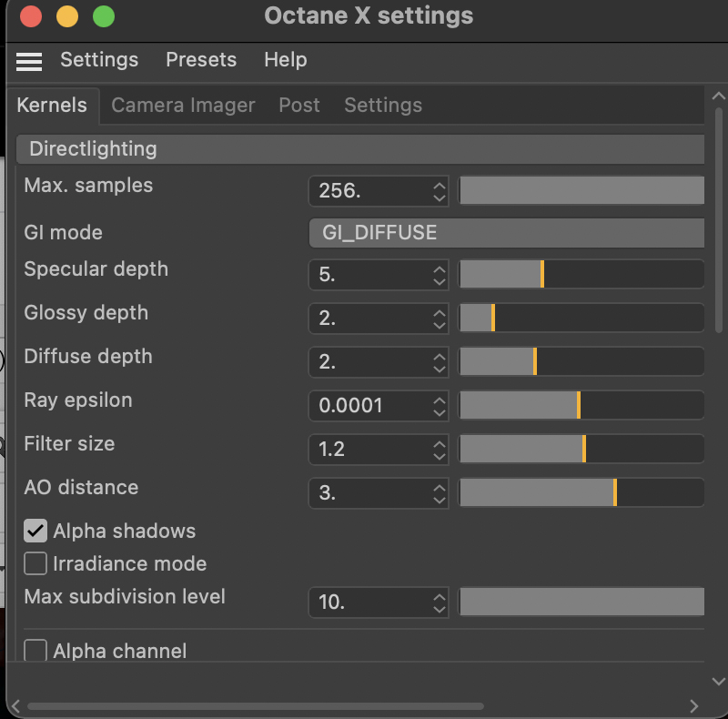Click the Max. samples stepper arrows
The image size is (728, 719).
pos(440,191)
